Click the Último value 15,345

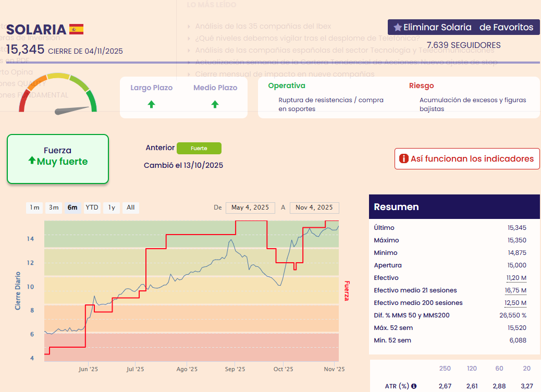click(517, 228)
